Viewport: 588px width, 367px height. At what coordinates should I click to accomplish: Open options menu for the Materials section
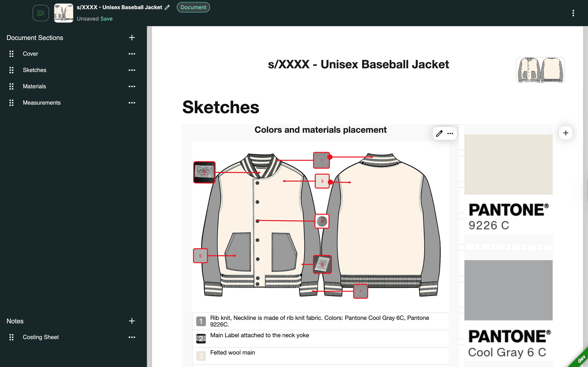[x=131, y=86]
